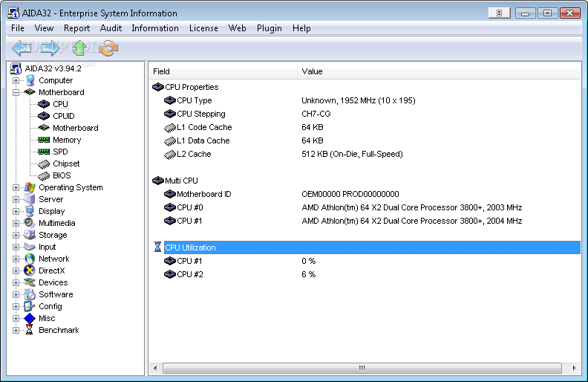This screenshot has width=588, height=382.
Task: Click the Display monitor icon in tree
Action: tap(30, 211)
